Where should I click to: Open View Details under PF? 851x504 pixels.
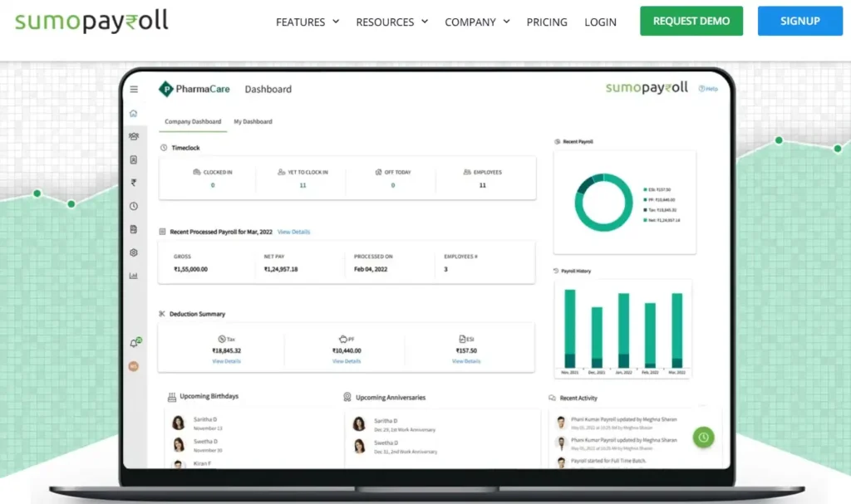coord(347,361)
